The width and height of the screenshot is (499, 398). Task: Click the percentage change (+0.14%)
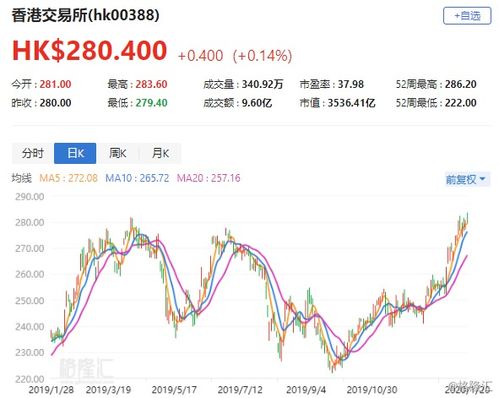(262, 56)
